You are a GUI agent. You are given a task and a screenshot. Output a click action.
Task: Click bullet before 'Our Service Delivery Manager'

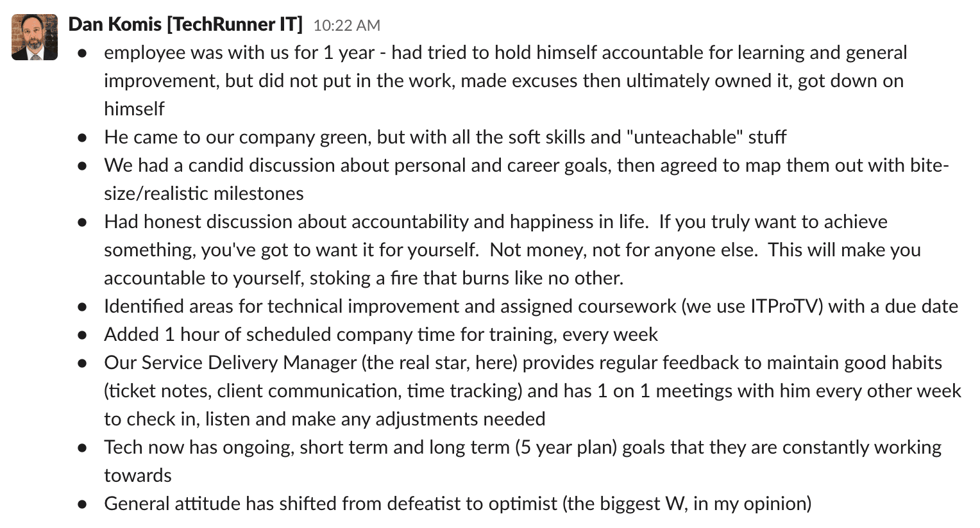click(82, 363)
